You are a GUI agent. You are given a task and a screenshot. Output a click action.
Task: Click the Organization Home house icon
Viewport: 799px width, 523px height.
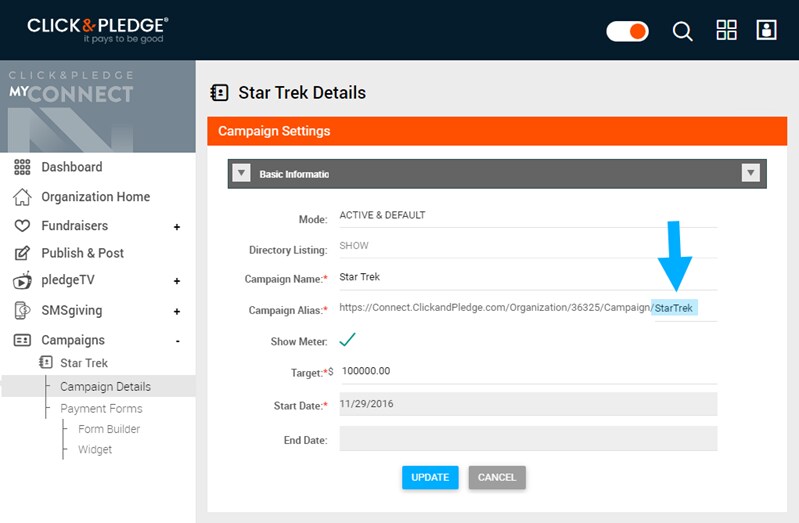pyautogui.click(x=22, y=197)
